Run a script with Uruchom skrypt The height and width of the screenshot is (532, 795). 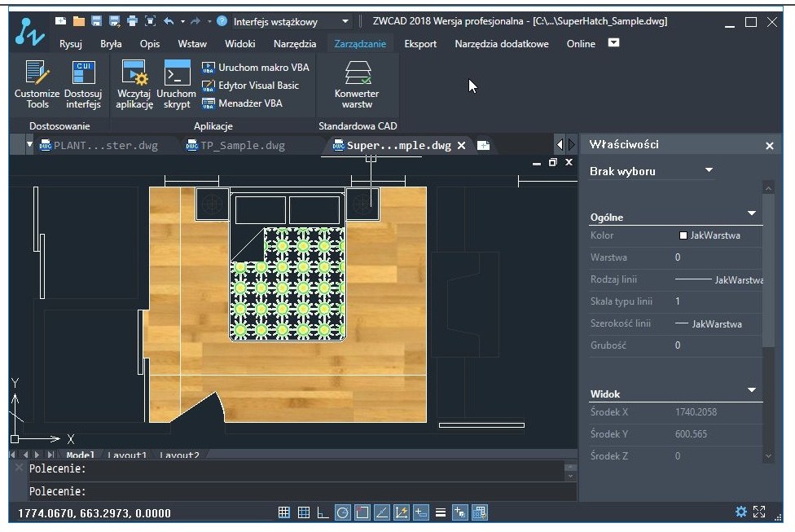point(177,84)
